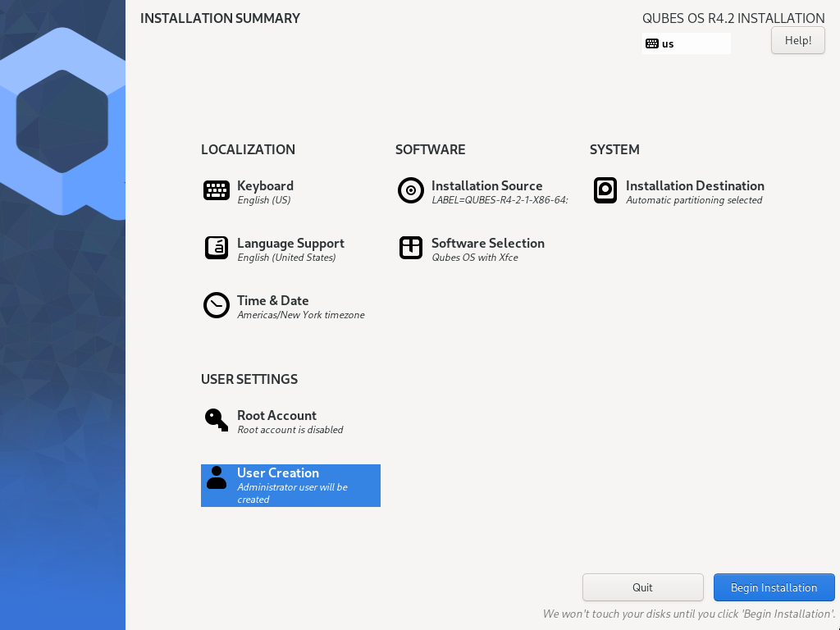Click the Installation Source disc icon

410,190
